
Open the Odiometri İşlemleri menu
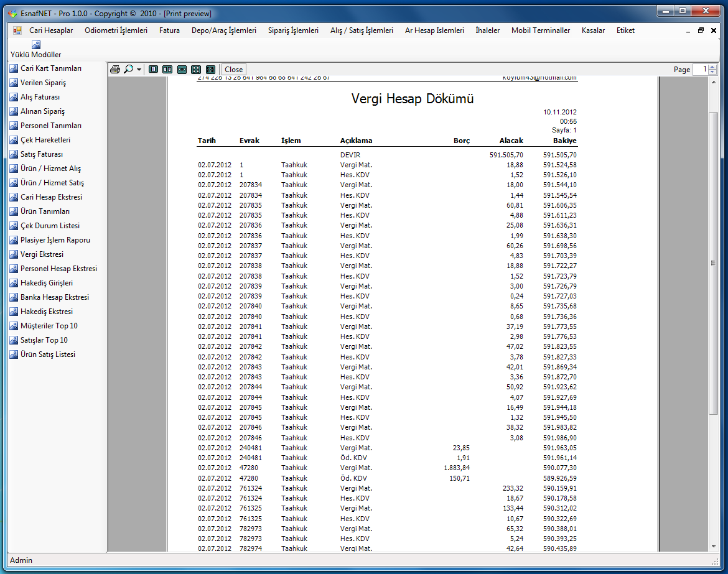pyautogui.click(x=116, y=30)
